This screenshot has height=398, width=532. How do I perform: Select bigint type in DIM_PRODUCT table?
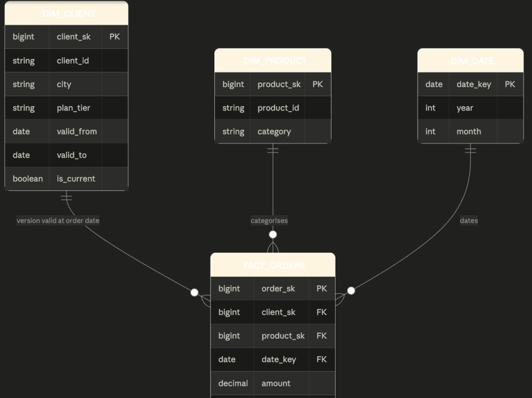233,84
